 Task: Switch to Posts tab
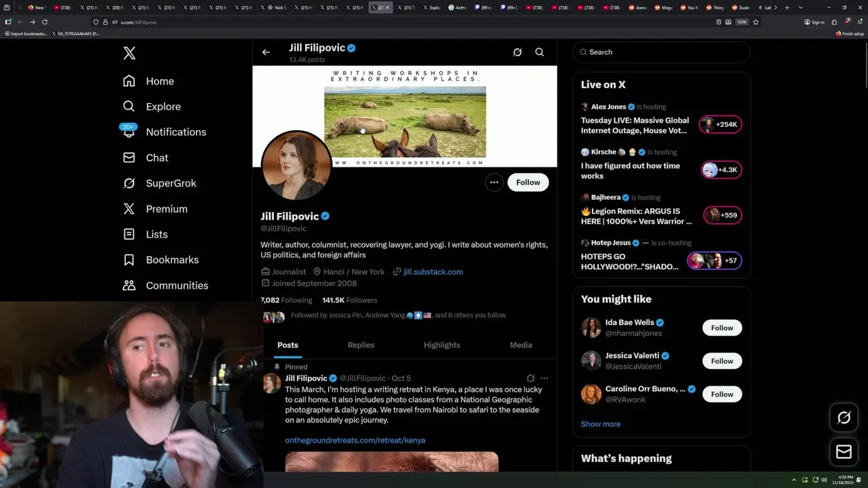(288, 346)
